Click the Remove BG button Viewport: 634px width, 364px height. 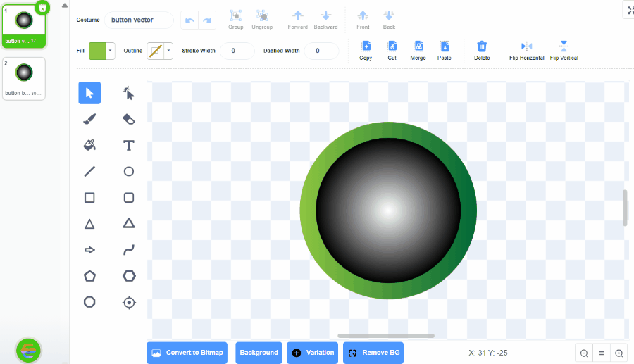[373, 353]
